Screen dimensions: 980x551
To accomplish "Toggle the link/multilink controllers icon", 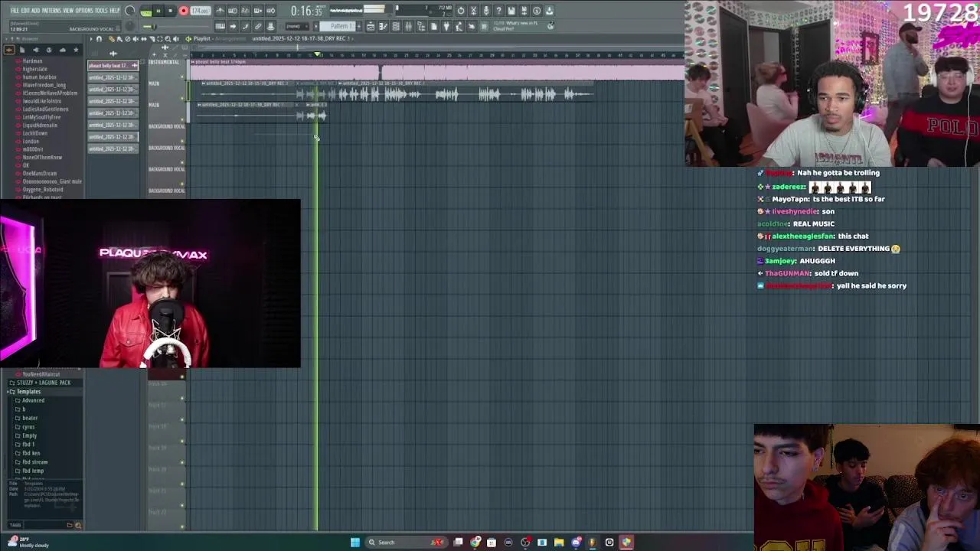I will point(258,26).
